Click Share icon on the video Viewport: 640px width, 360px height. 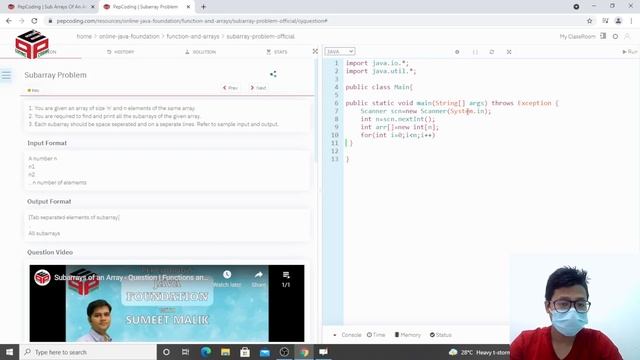[x=258, y=278]
